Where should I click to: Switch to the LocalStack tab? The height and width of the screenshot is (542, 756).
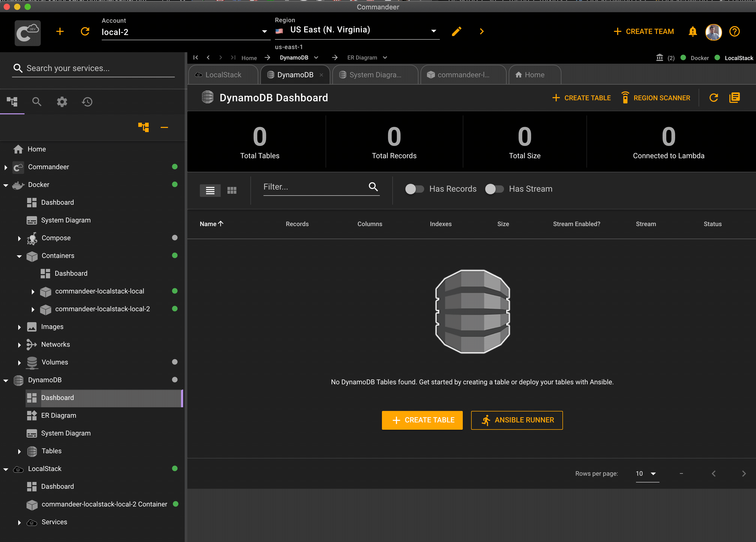[223, 75]
